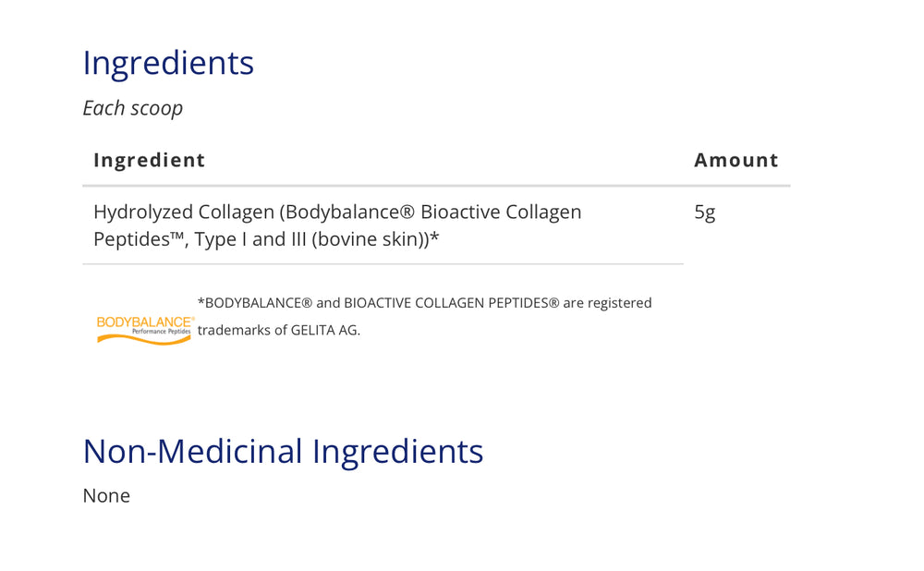This screenshot has width=924, height=571.
Task: Click the Peptides™ word in table
Action: tap(140, 240)
